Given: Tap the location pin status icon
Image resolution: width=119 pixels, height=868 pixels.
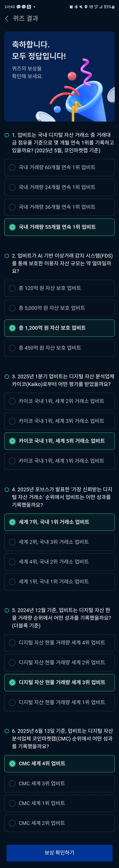Looking at the screenshot, I should point(86,7).
